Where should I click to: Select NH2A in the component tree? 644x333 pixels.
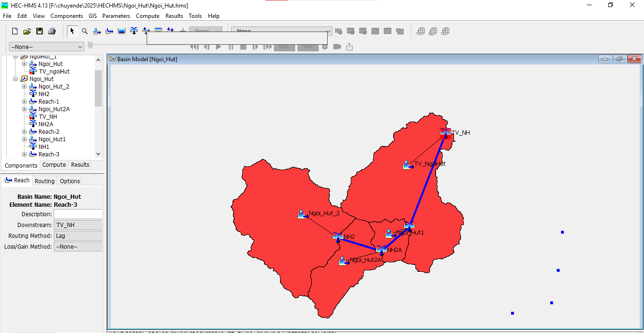click(45, 124)
